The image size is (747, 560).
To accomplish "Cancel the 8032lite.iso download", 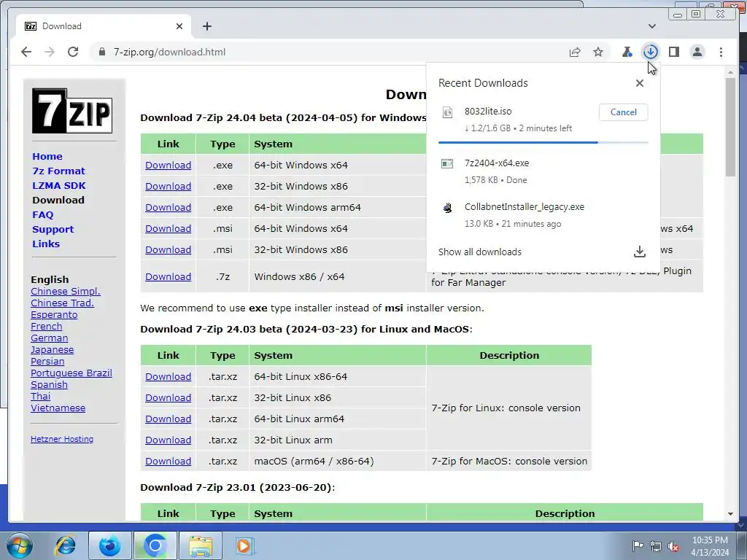I will coord(624,112).
